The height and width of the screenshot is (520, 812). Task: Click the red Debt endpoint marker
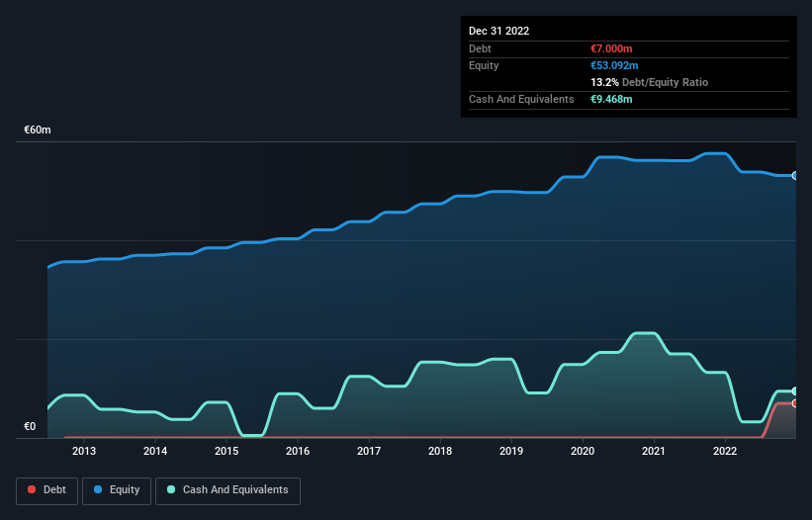pyautogui.click(x=795, y=403)
